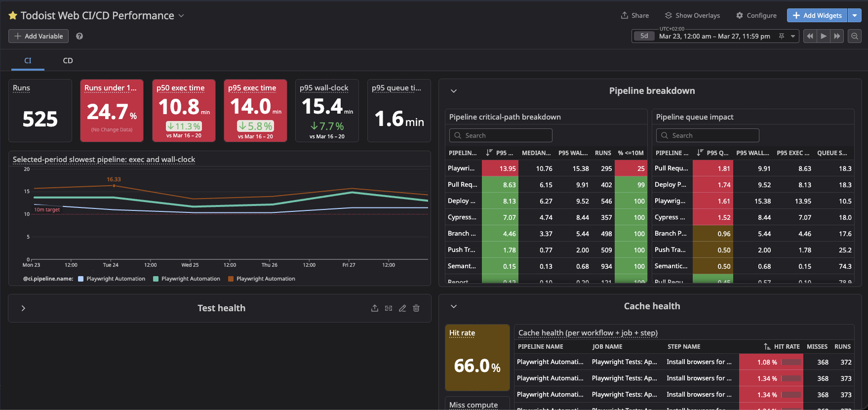Click the p95 wall-clock widget title
868x410 pixels.
[324, 88]
